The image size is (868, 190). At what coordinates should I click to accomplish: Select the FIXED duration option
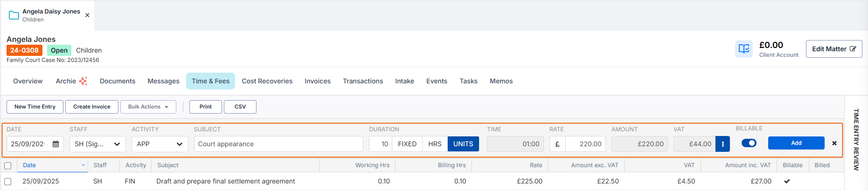(x=407, y=144)
